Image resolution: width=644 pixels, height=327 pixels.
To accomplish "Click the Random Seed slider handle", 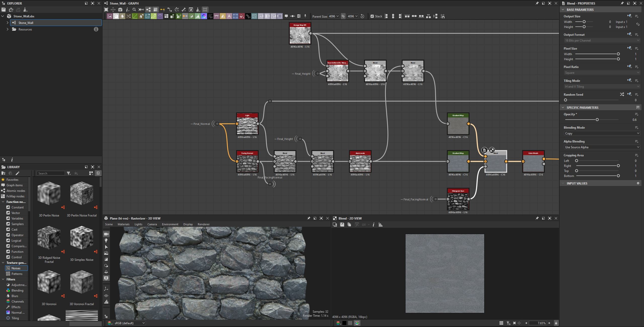I will tap(566, 100).
